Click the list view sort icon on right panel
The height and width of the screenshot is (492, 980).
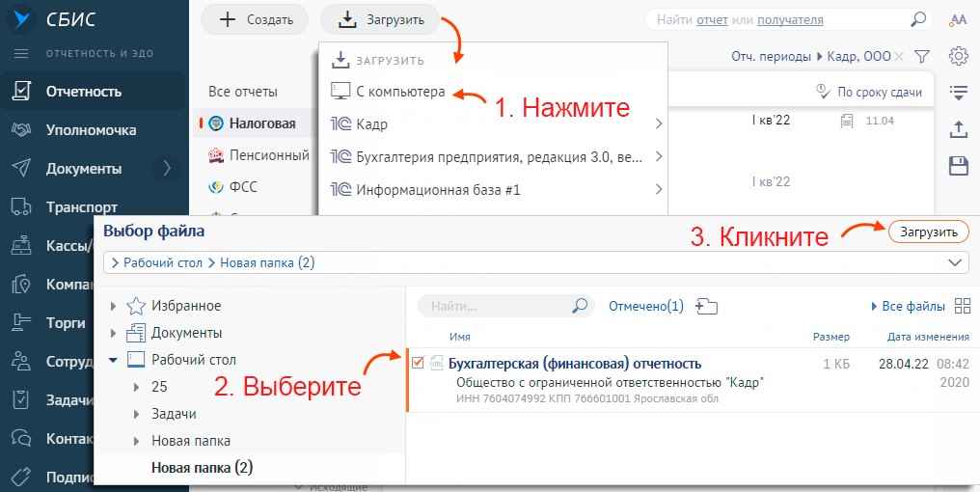(958, 93)
